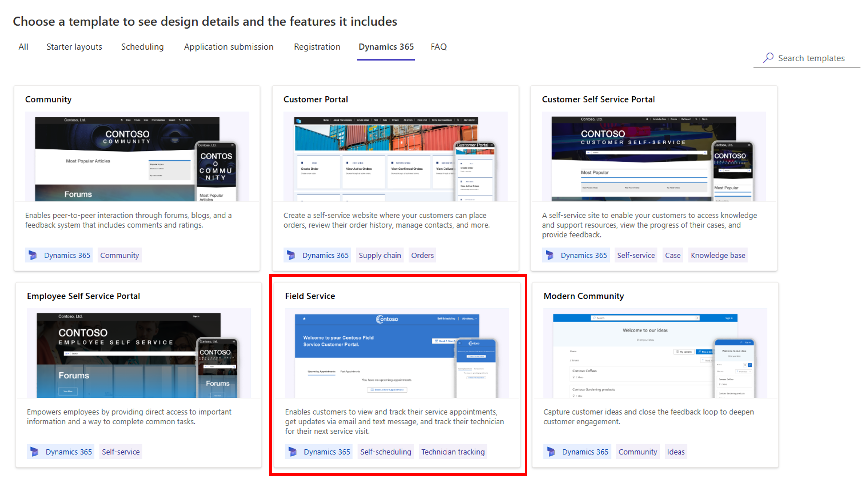868x489 pixels.
Task: Click the Customer Self Service Portal title
Action: pyautogui.click(x=598, y=99)
